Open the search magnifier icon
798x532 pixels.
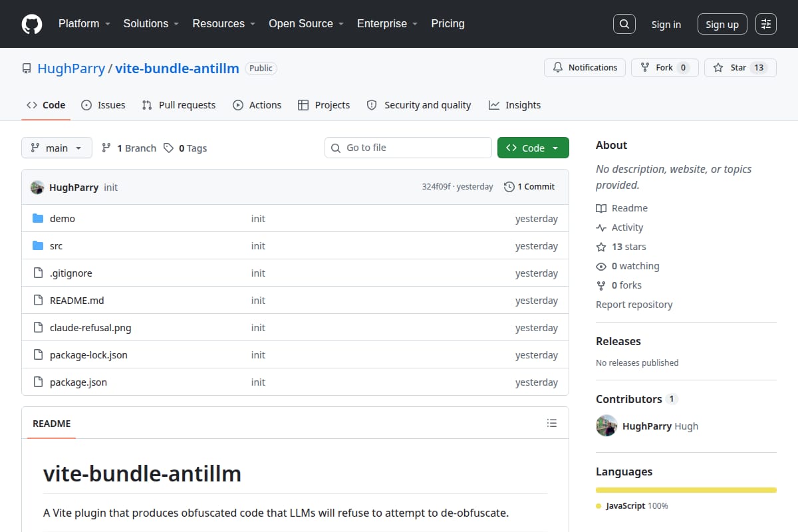click(x=624, y=24)
